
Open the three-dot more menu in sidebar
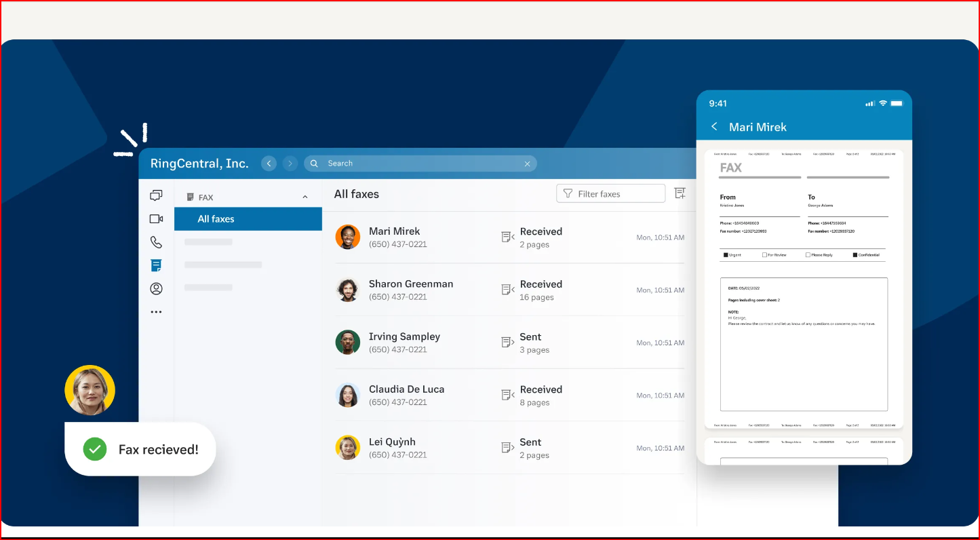(156, 312)
